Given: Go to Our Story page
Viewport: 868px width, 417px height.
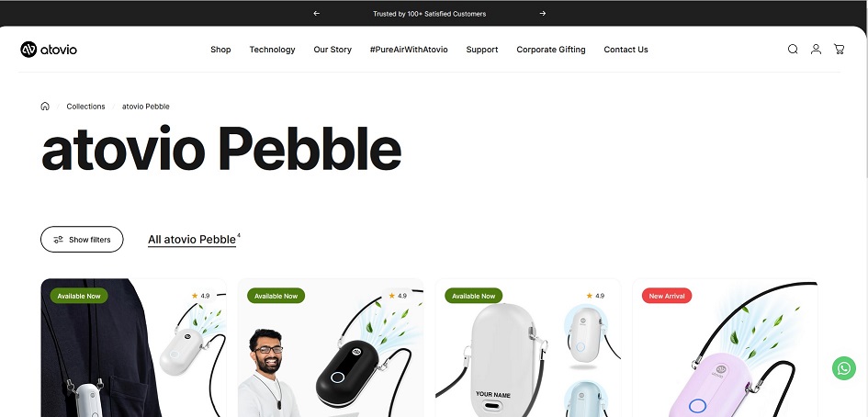Looking at the screenshot, I should 333,50.
